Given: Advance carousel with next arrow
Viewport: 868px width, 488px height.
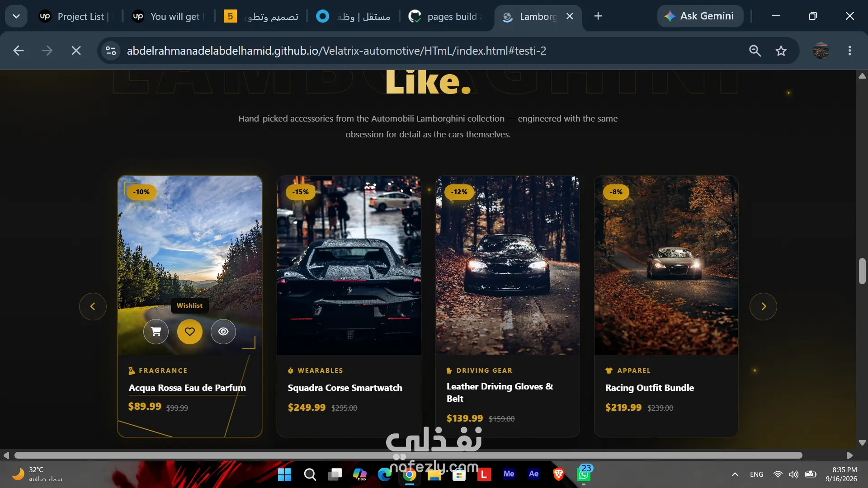Looking at the screenshot, I should coord(763,306).
